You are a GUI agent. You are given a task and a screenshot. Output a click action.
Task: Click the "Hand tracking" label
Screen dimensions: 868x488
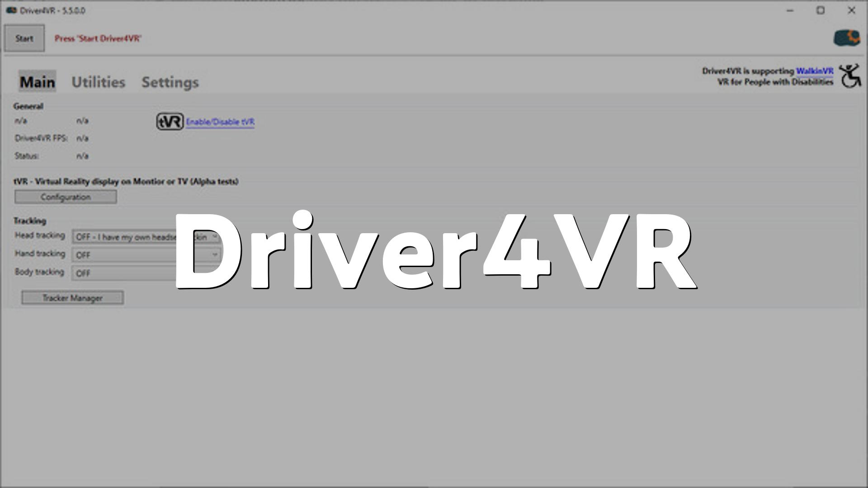pos(40,253)
